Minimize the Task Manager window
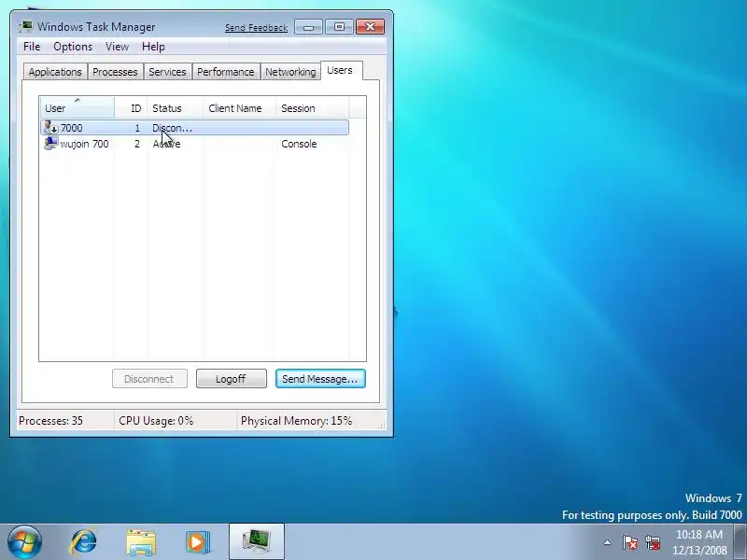The height and width of the screenshot is (560, 747). coord(308,27)
